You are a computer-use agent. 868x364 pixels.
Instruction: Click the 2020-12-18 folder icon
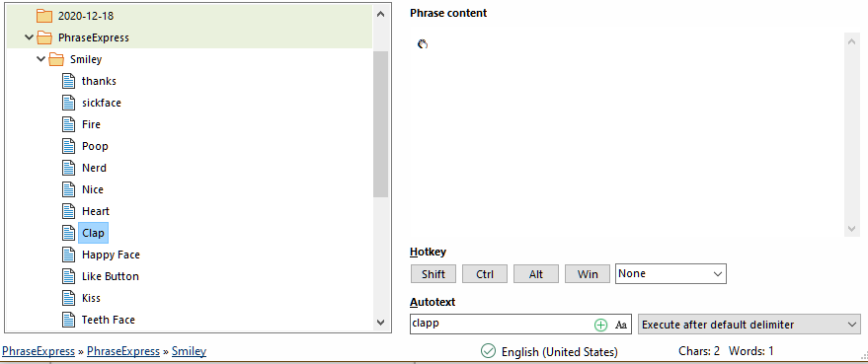point(44,16)
